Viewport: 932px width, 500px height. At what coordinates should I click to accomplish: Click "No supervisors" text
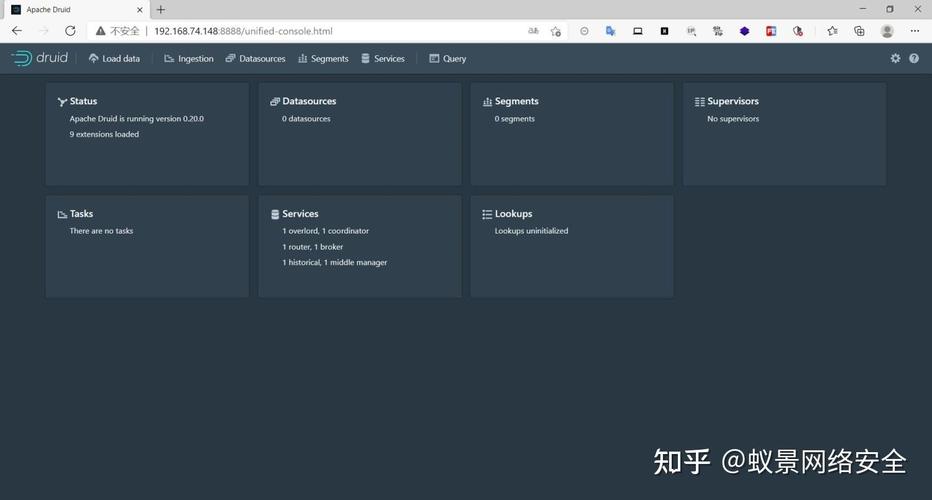733,118
